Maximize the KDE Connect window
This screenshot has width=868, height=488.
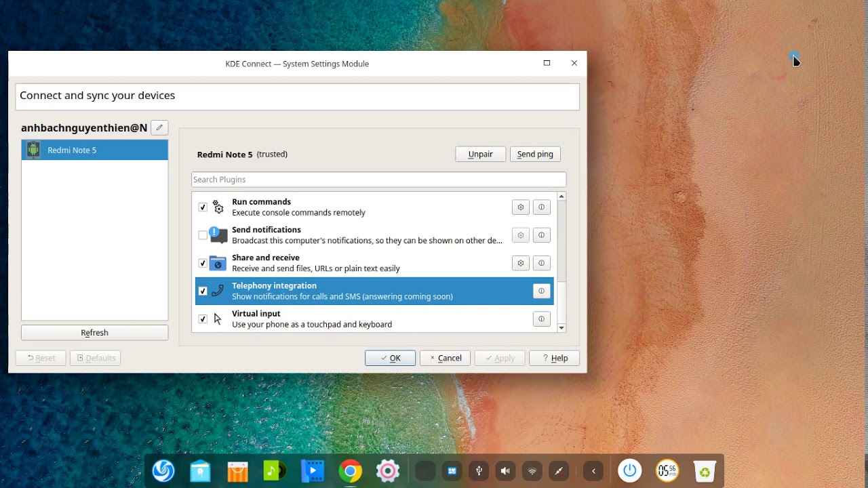pyautogui.click(x=547, y=63)
